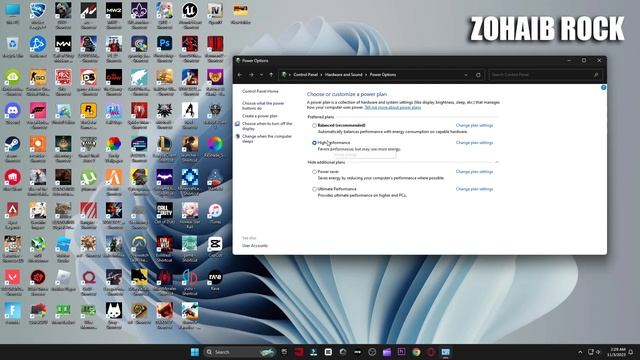Open the Discord desktop icon
The height and width of the screenshot is (360, 640).
pos(13,114)
